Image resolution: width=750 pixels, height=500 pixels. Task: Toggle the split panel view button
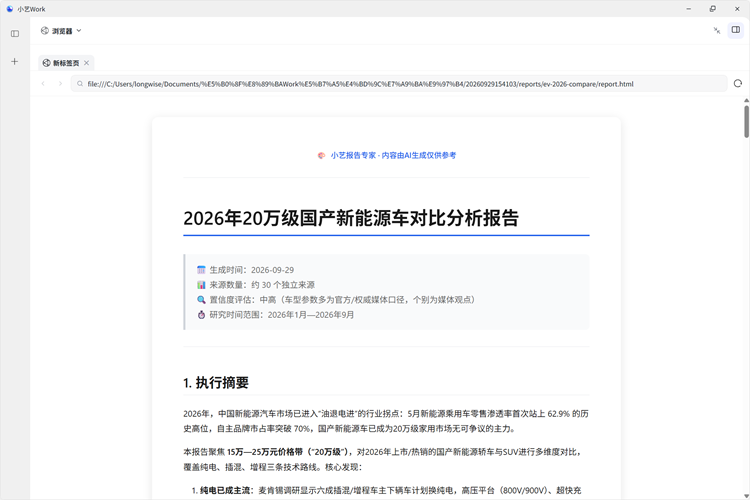click(x=736, y=30)
